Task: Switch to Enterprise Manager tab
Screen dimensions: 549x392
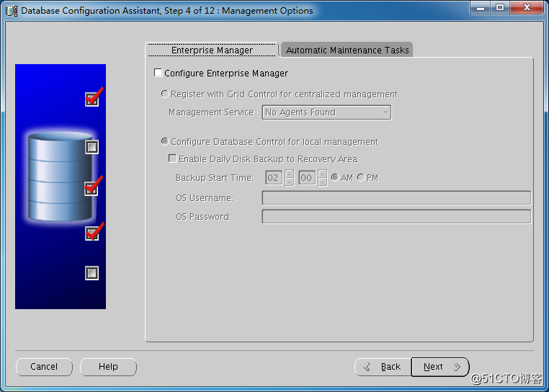Action: pos(212,50)
